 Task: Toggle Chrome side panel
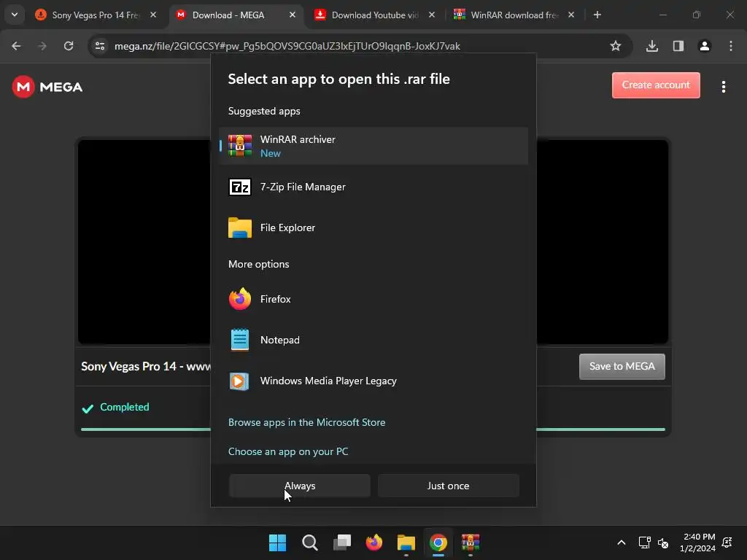click(678, 46)
